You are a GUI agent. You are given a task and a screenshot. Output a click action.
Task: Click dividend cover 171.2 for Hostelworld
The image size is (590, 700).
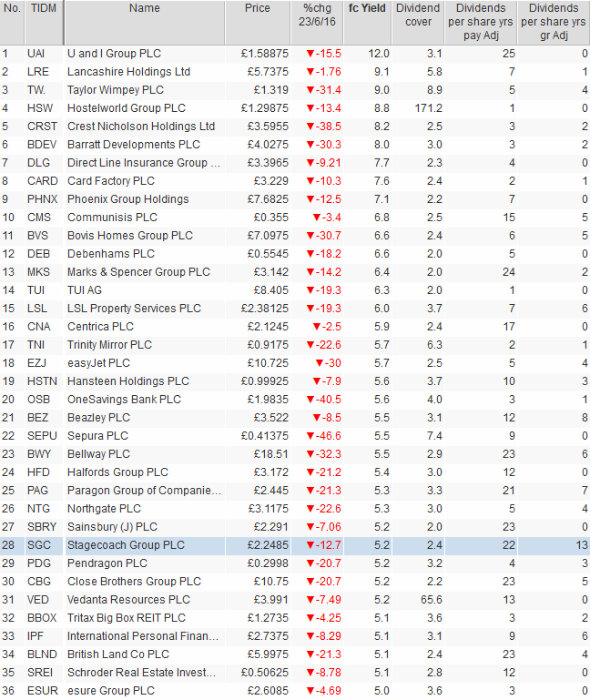(x=428, y=108)
